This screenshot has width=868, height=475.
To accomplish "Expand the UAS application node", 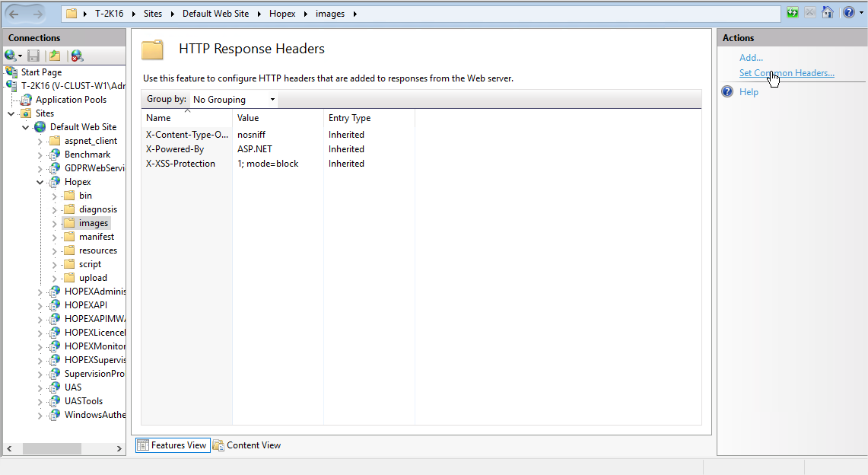I will pyautogui.click(x=40, y=388).
